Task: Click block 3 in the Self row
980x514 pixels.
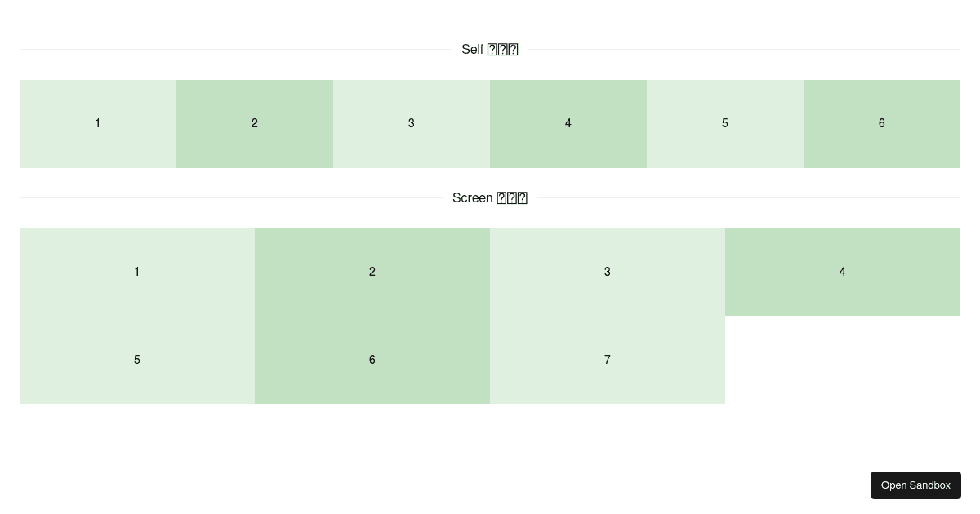Action: (412, 123)
